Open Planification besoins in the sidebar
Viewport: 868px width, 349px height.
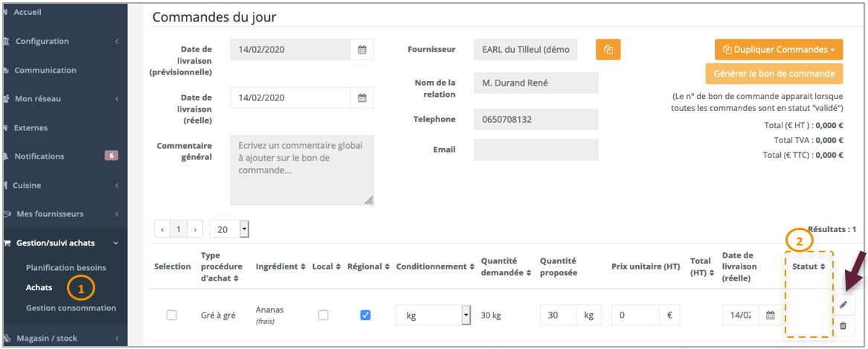click(x=65, y=267)
